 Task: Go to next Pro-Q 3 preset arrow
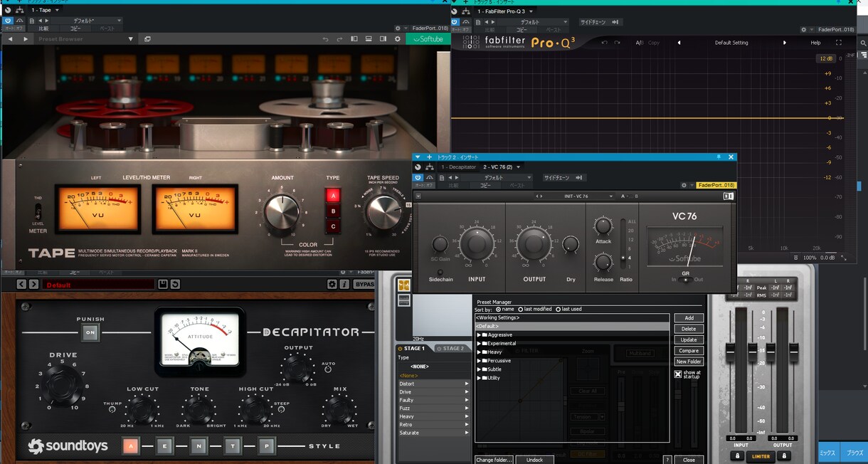pyautogui.click(x=785, y=43)
